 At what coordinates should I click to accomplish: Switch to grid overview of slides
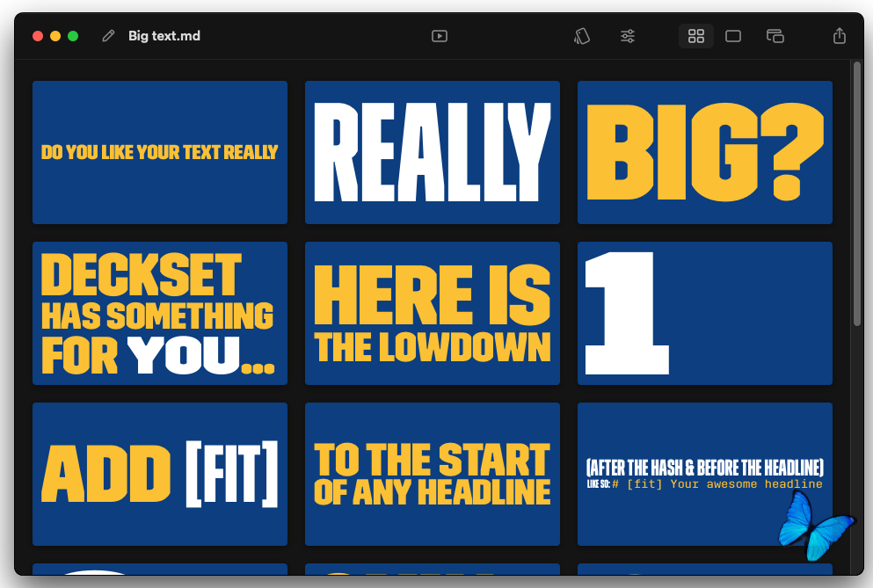pos(696,36)
